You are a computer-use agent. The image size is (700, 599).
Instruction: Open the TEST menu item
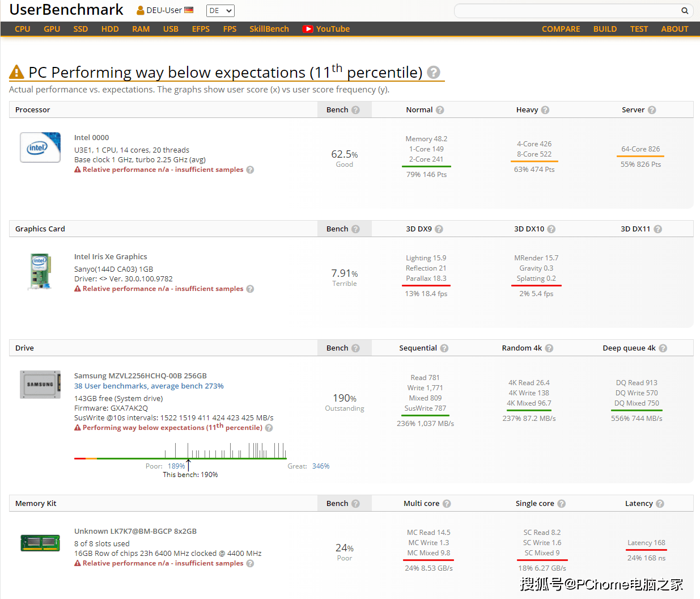639,29
